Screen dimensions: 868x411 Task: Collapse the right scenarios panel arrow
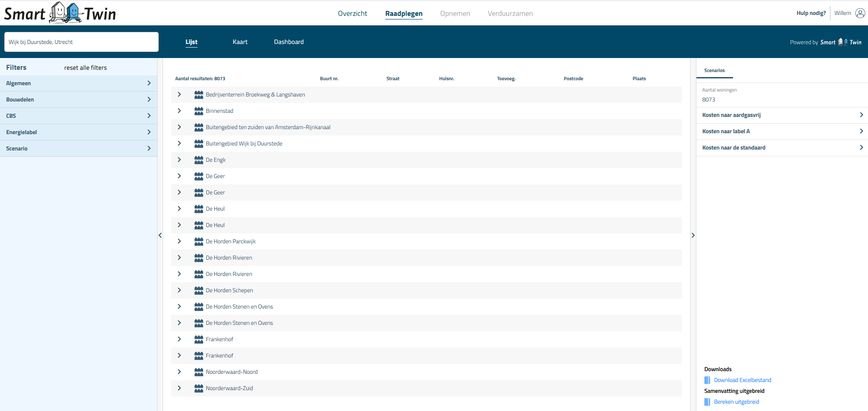[693, 235]
